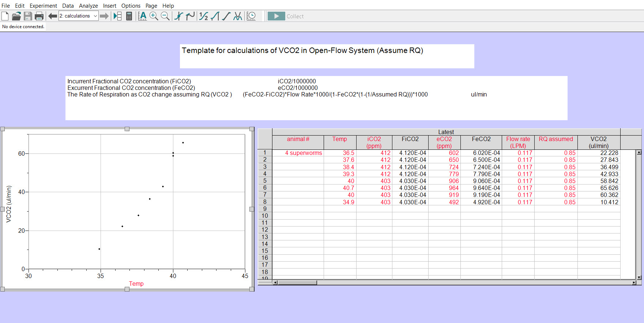Image resolution: width=644 pixels, height=323 pixels.
Task: Click the Tangent tool icon
Action: click(x=190, y=16)
